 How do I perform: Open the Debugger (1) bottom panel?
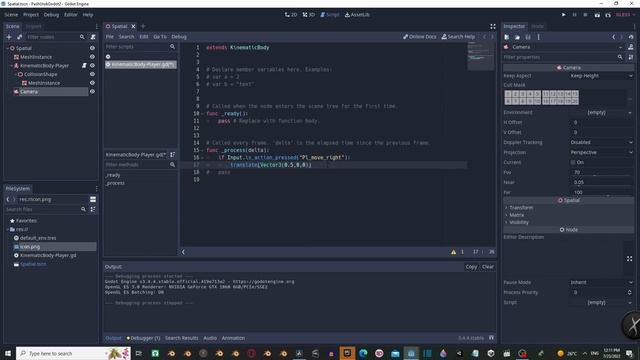[x=143, y=338]
